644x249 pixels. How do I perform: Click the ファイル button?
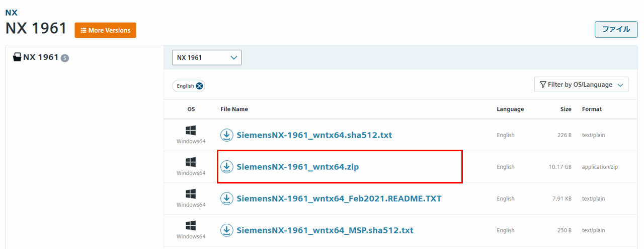tap(616, 29)
